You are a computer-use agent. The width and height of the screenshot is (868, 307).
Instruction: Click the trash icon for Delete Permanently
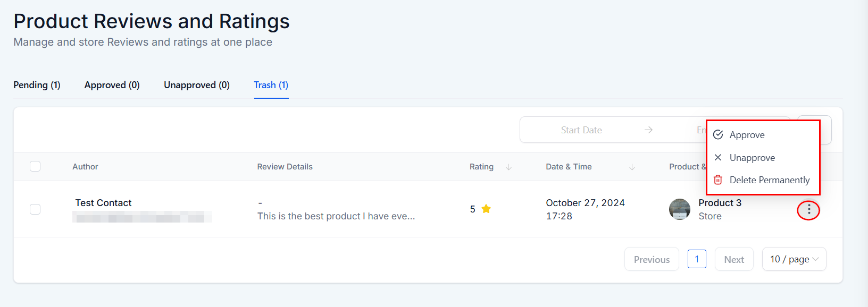(x=718, y=180)
